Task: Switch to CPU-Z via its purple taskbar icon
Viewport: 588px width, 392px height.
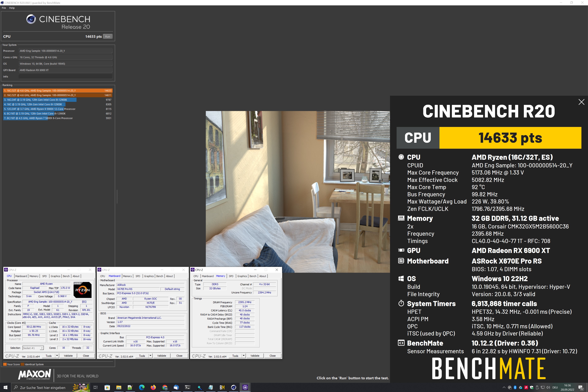Action: click(x=245, y=387)
